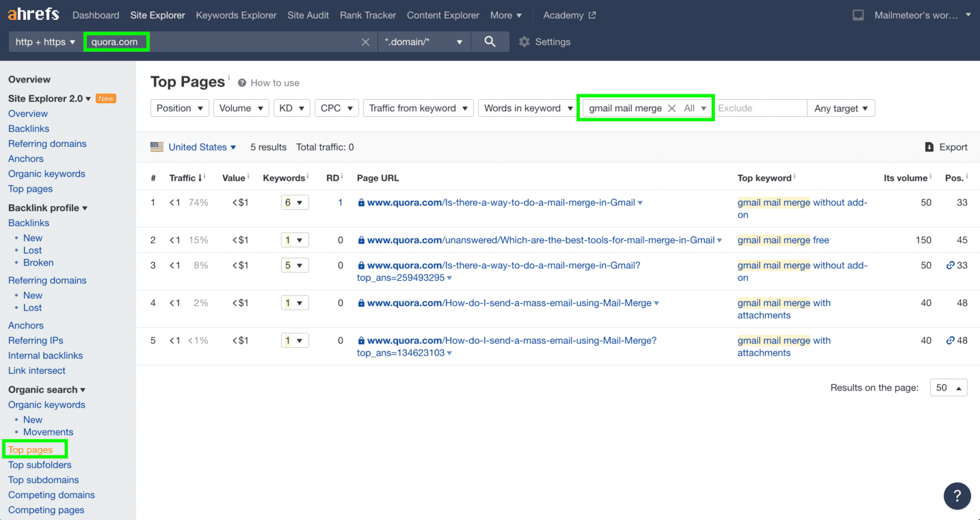Click the search magnifier button
This screenshot has width=980, height=520.
490,42
